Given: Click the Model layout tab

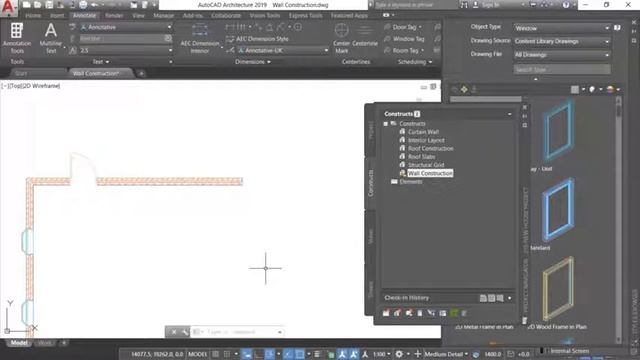Looking at the screenshot, I should coord(19,343).
